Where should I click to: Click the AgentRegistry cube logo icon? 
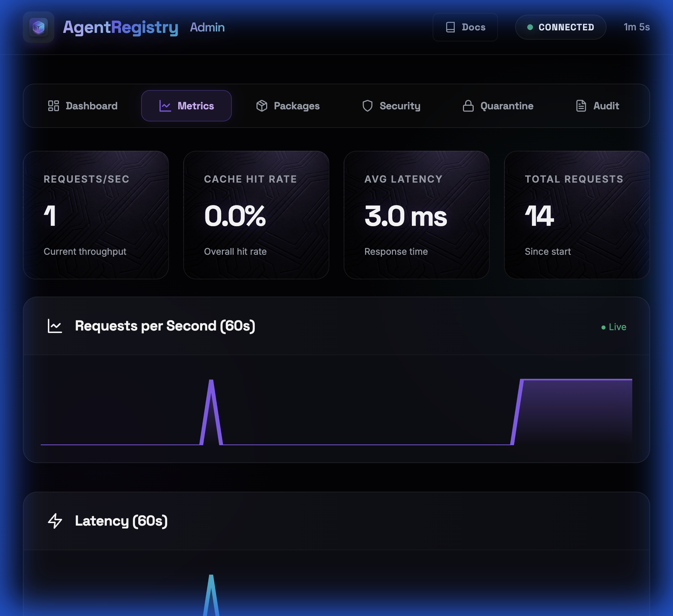pos(39,27)
